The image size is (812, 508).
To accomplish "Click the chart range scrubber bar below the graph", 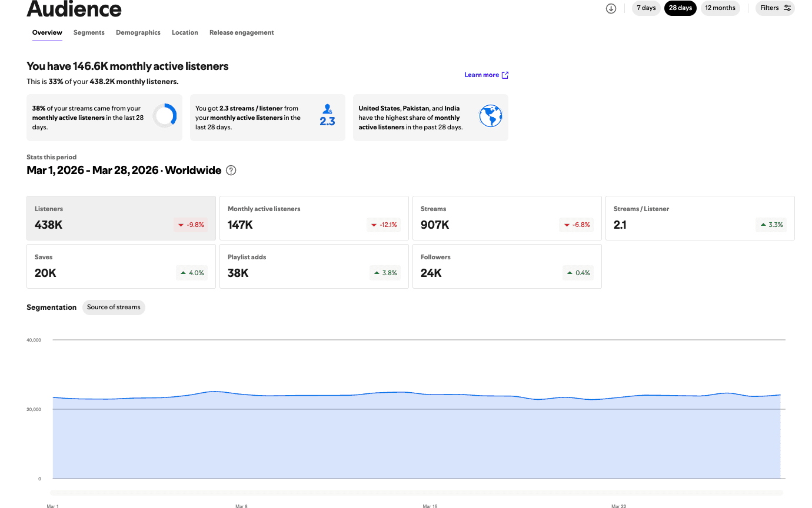I will (417, 492).
